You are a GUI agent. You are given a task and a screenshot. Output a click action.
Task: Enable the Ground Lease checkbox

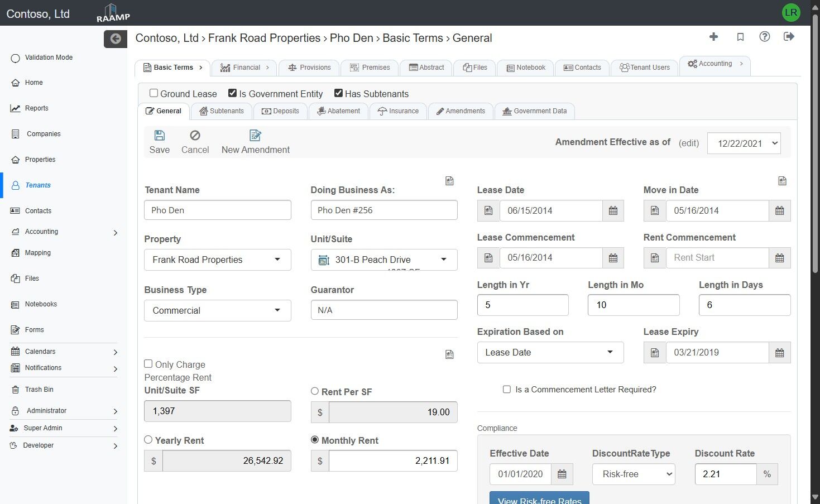tap(154, 93)
